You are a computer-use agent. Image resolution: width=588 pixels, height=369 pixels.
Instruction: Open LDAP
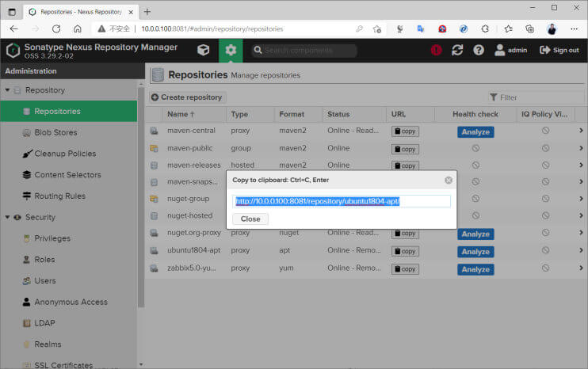coord(44,323)
